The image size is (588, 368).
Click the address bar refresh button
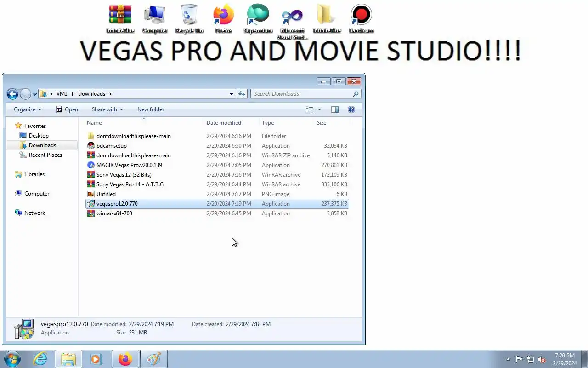pyautogui.click(x=242, y=94)
